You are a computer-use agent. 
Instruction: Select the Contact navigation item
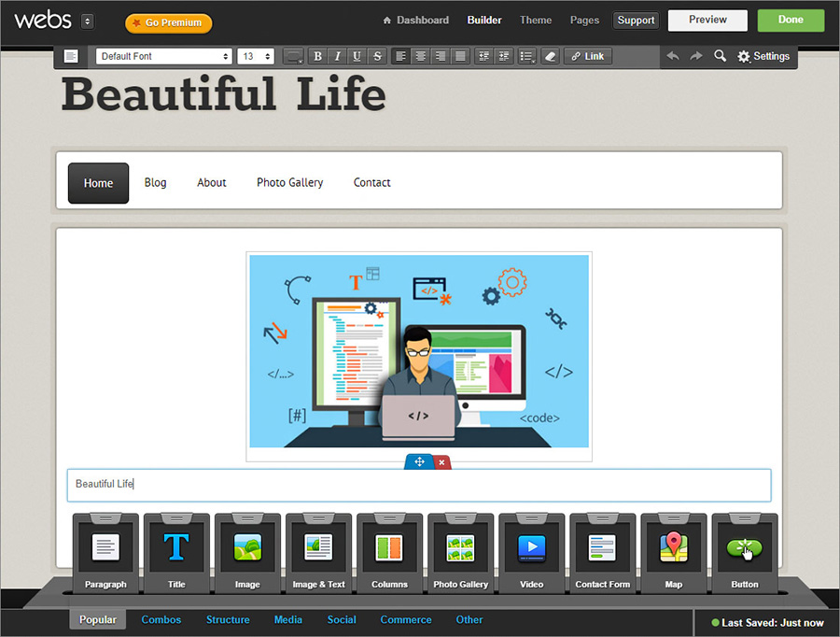(x=371, y=183)
